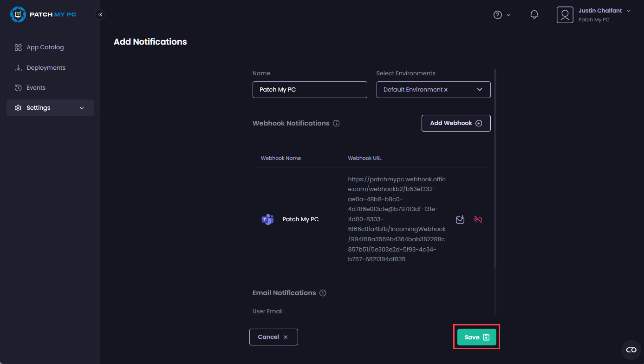Open the notifications bell
This screenshot has height=364, width=644.
point(534,15)
